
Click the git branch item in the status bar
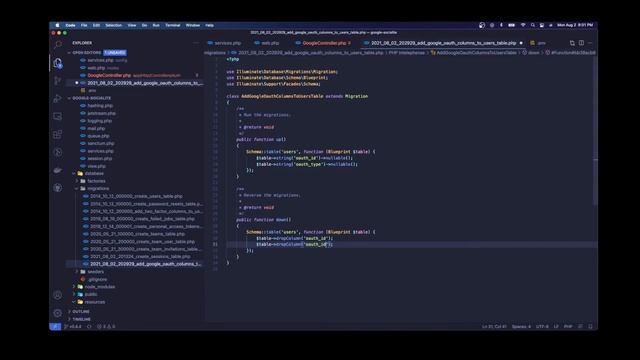pos(73,327)
